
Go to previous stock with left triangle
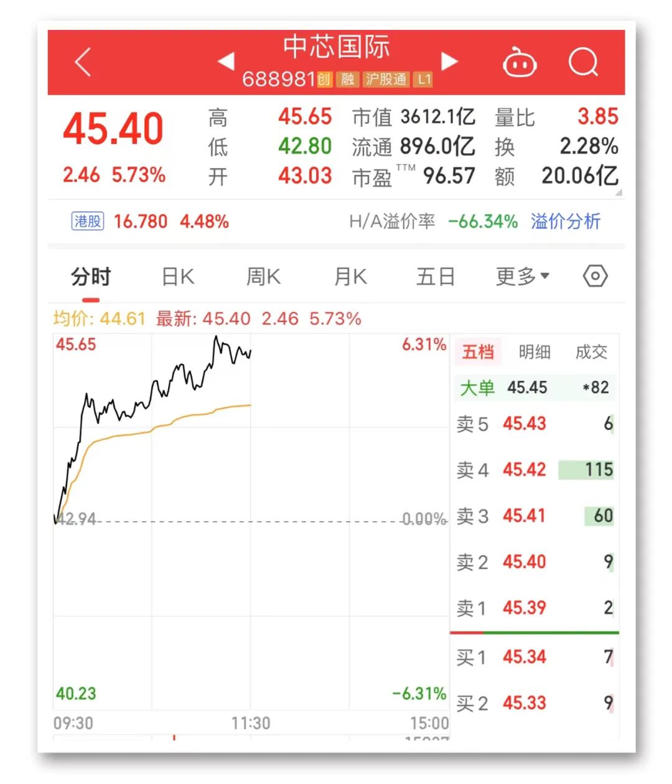click(x=226, y=61)
